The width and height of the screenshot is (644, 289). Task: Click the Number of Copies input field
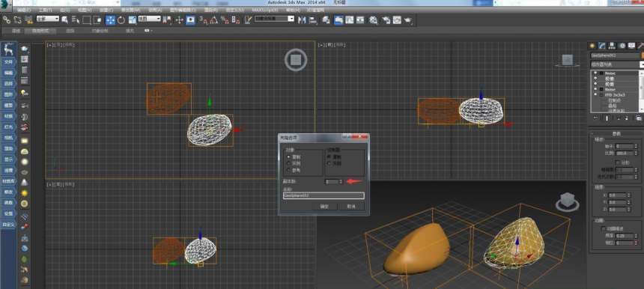(332, 181)
